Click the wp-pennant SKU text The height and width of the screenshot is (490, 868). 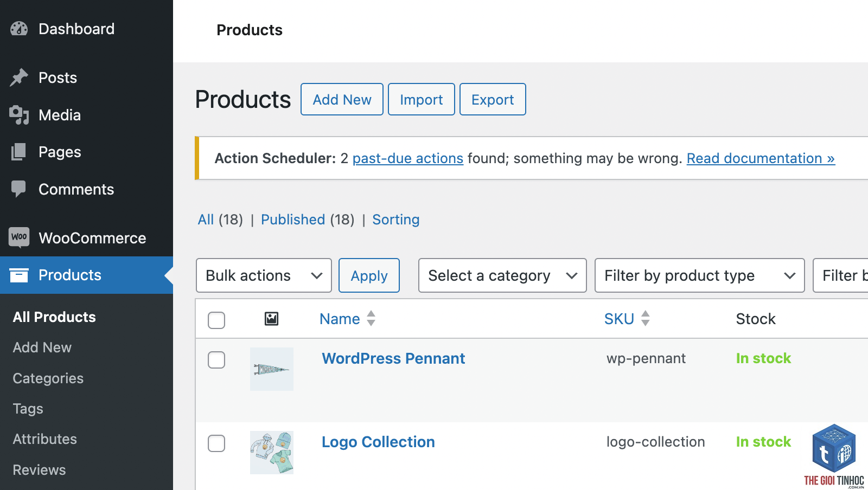646,358
